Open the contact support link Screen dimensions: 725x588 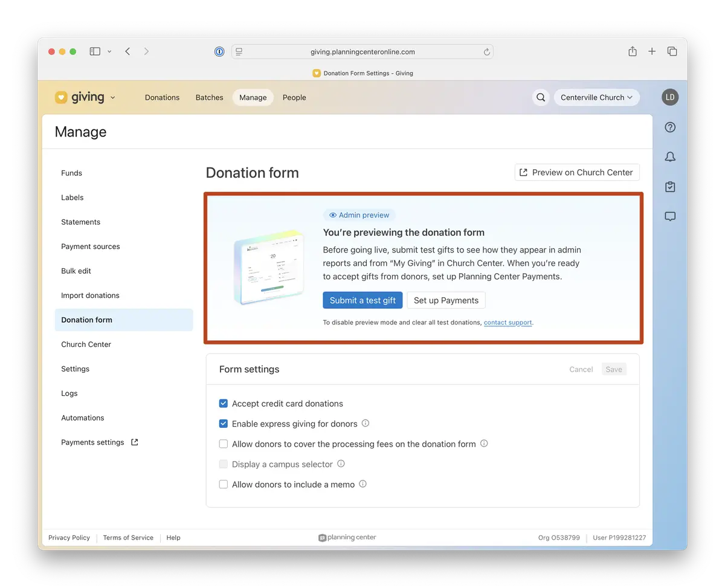[508, 323]
